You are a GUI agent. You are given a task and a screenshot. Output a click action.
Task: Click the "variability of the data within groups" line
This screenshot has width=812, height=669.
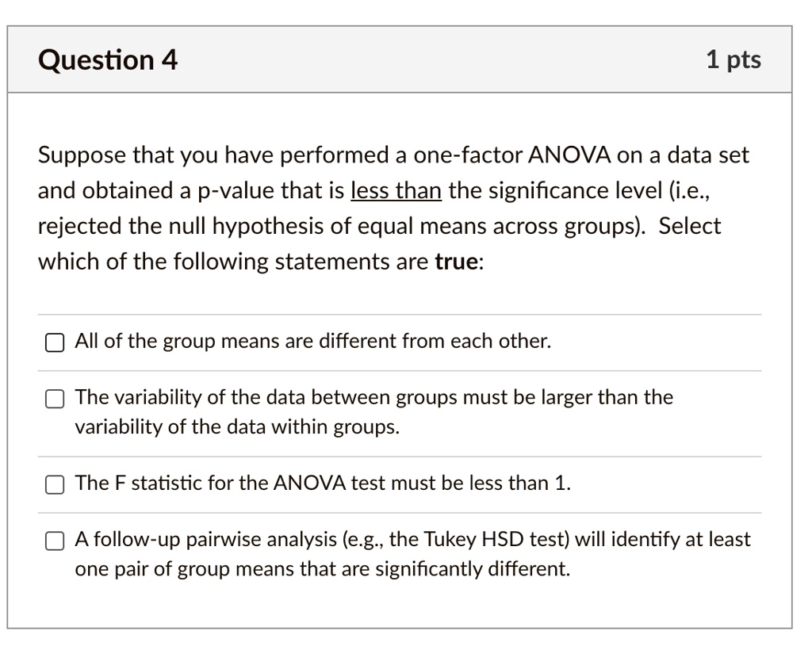click(x=237, y=427)
